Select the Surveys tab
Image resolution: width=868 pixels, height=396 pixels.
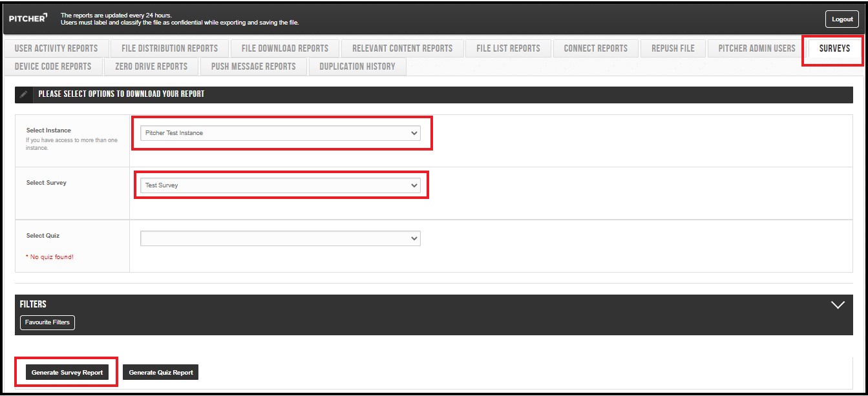pos(834,48)
